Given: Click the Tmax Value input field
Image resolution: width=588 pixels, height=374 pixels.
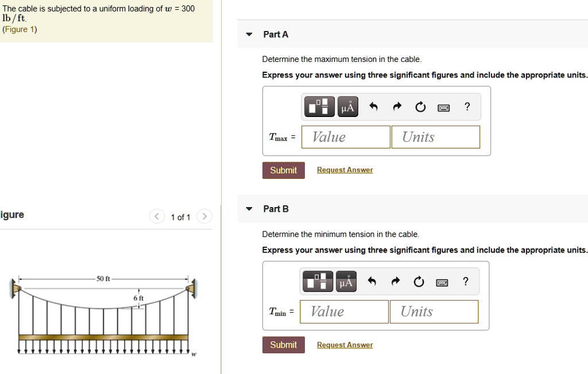Looking at the screenshot, I should point(345,137).
